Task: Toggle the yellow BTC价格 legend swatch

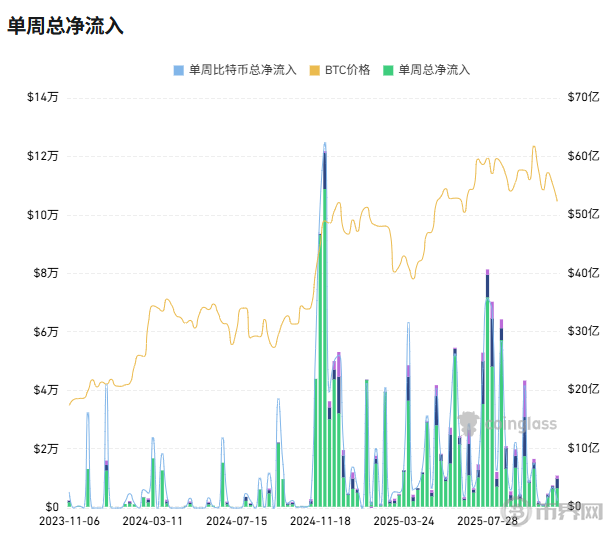Action: pyautogui.click(x=314, y=71)
